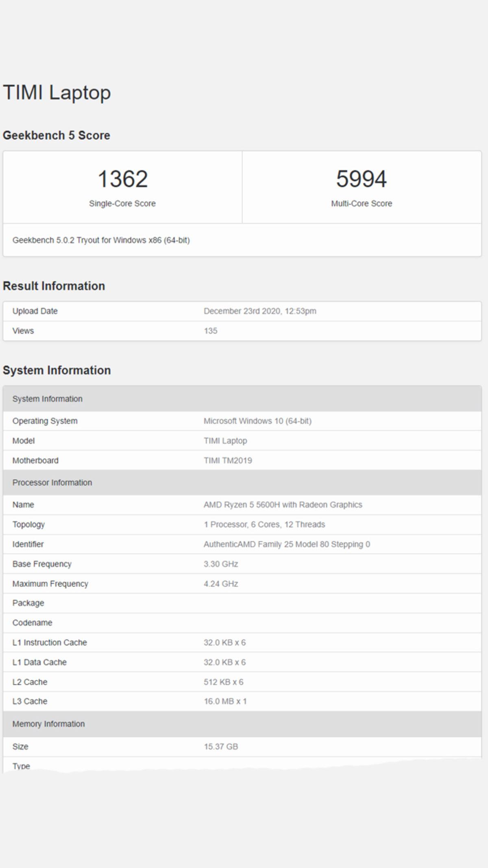The height and width of the screenshot is (868, 488).
Task: Select L1 Instruction Cache 32.0 KB x 6 value
Action: click(x=224, y=643)
